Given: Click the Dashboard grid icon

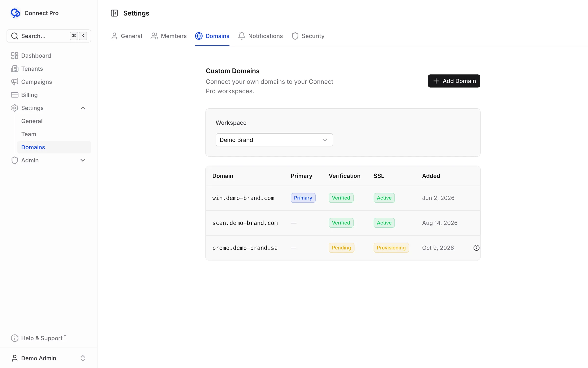Looking at the screenshot, I should (x=15, y=56).
